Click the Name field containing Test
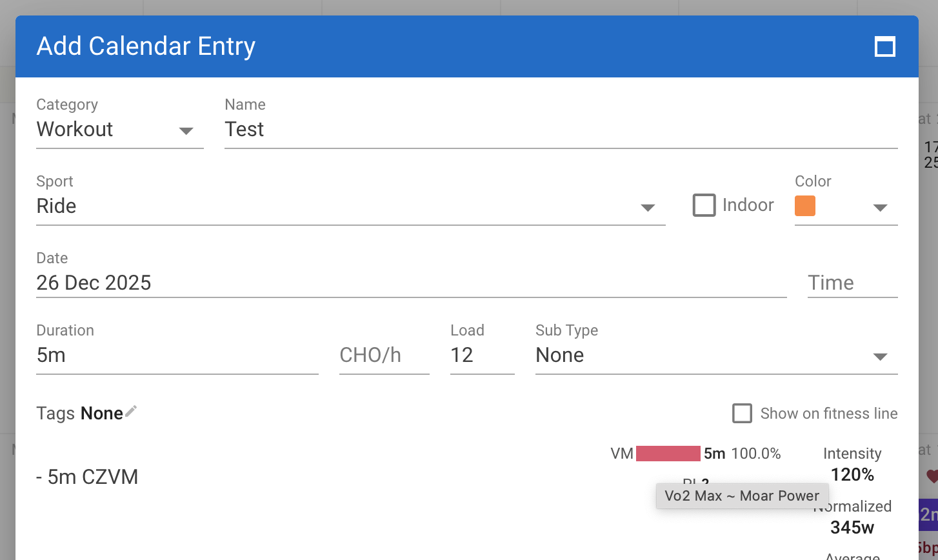This screenshot has height=560, width=938. 560,130
